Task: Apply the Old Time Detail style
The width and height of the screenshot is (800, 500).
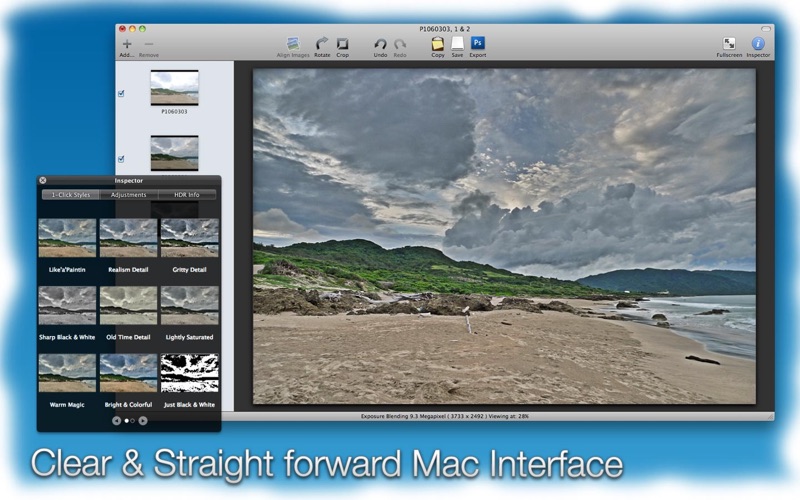Action: point(128,305)
